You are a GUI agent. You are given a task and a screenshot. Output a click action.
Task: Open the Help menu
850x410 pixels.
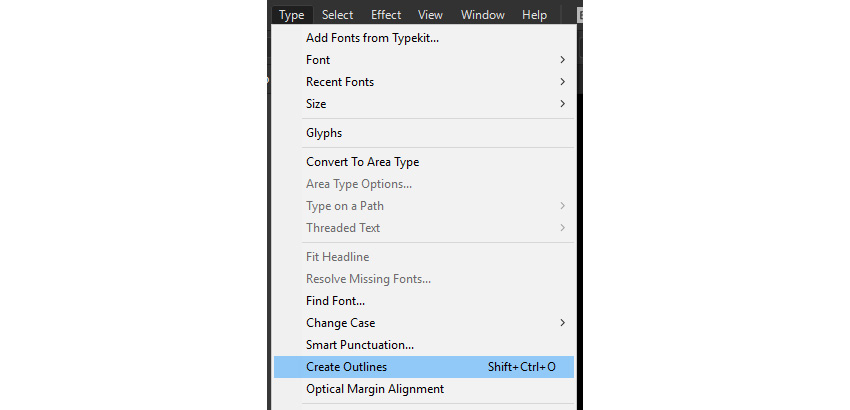pyautogui.click(x=534, y=15)
